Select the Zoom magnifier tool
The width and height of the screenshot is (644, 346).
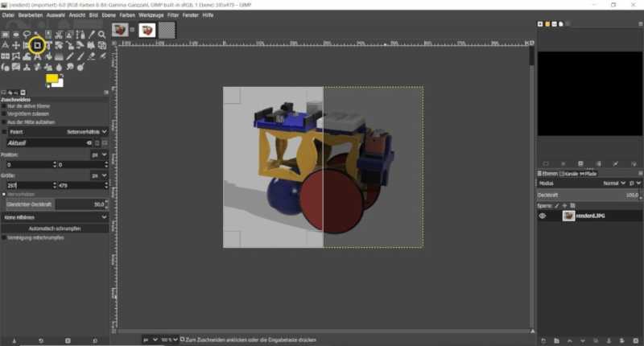pos(102,35)
